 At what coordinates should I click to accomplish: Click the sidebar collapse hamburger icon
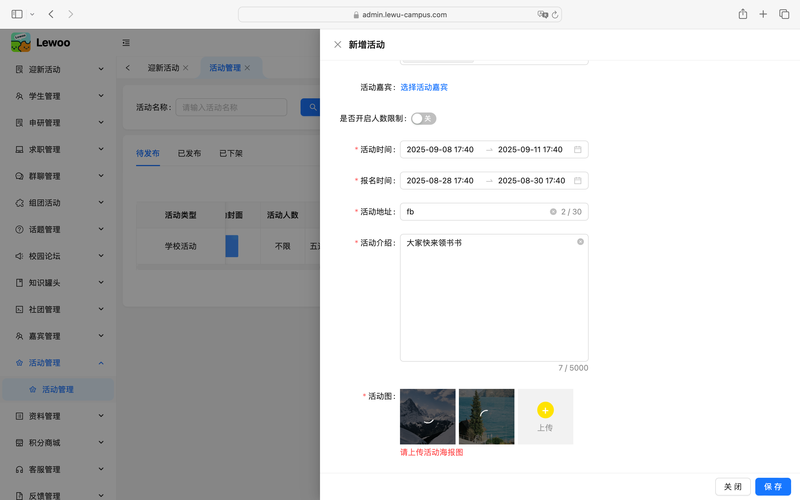click(126, 43)
